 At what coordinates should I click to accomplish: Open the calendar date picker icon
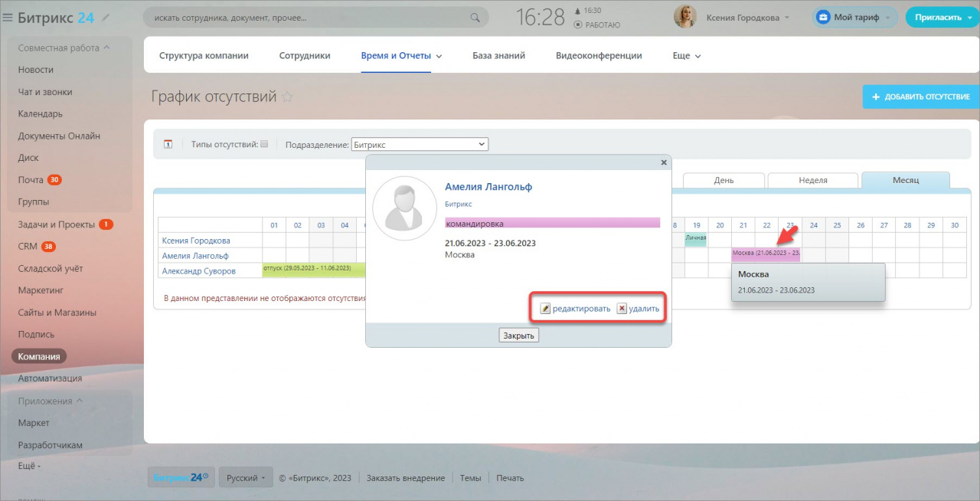[x=168, y=144]
